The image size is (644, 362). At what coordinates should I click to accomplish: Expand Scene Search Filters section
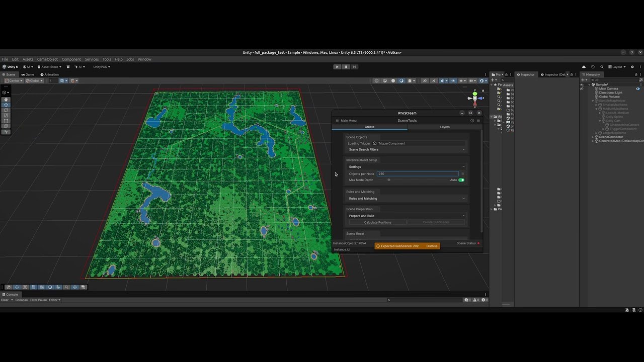tap(406, 149)
